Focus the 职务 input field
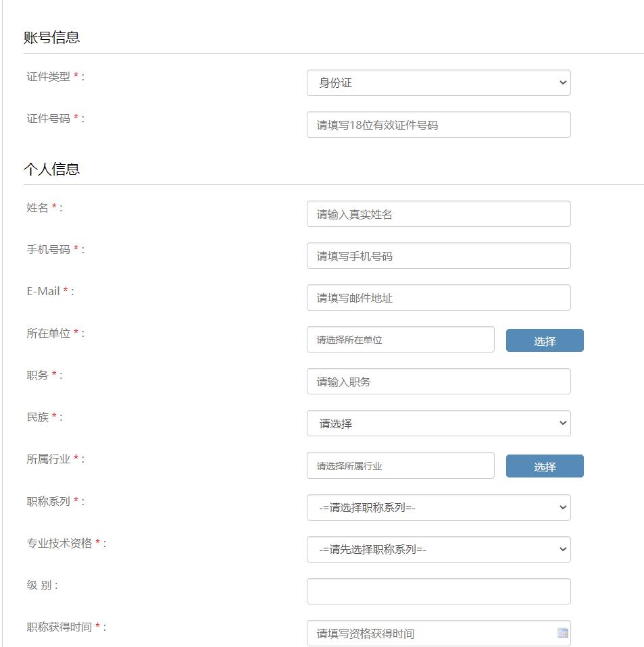Screen dimensions: 644x647 point(438,382)
